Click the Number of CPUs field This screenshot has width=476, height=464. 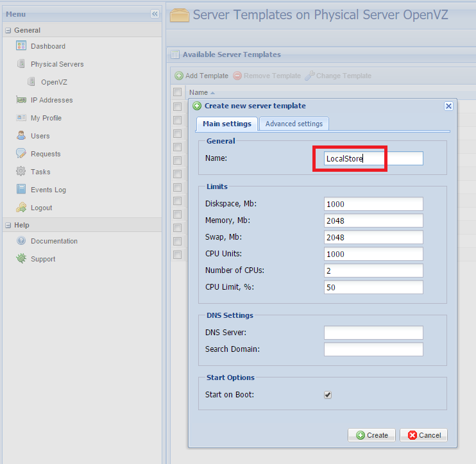pyautogui.click(x=373, y=270)
